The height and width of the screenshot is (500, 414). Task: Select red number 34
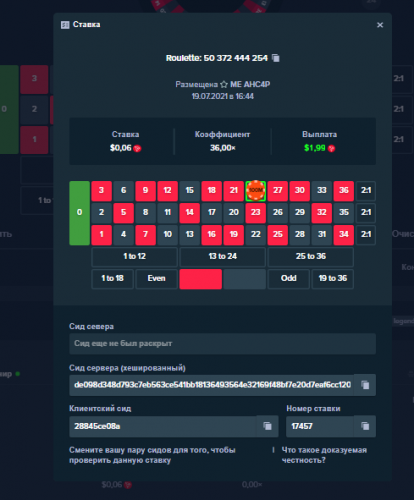coord(343,235)
